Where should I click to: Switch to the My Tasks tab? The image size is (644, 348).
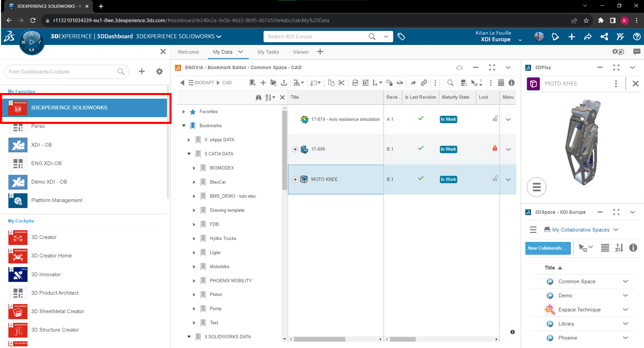(268, 52)
